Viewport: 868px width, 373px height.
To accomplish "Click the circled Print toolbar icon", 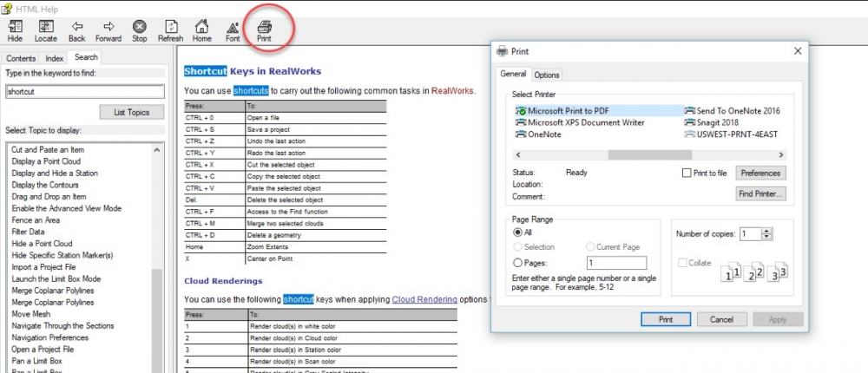I will 264,30.
